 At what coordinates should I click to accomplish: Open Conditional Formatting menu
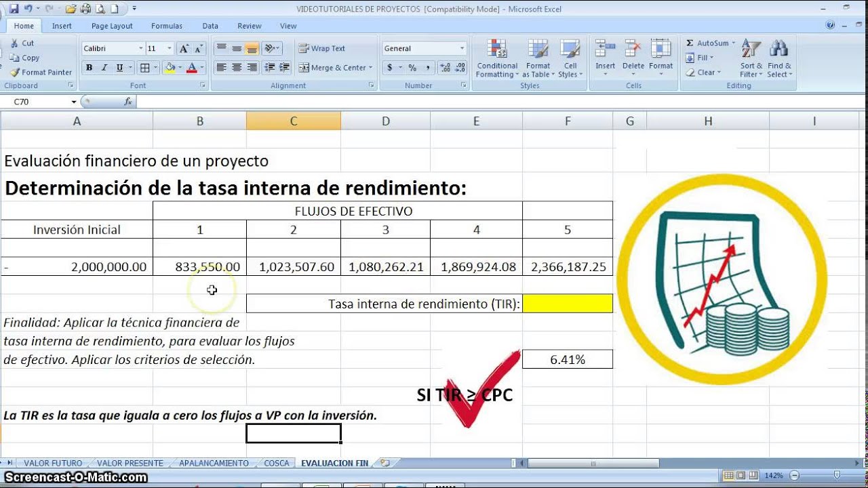pyautogui.click(x=497, y=59)
